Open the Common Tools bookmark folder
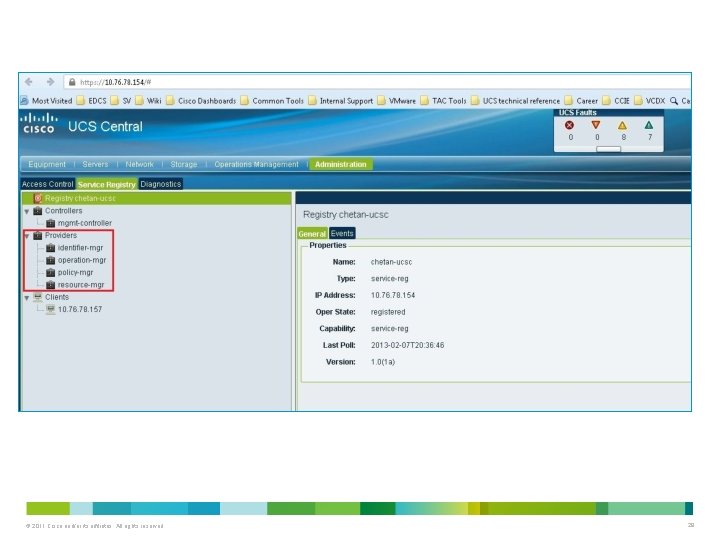The width and height of the screenshot is (720, 540). [x=272, y=101]
